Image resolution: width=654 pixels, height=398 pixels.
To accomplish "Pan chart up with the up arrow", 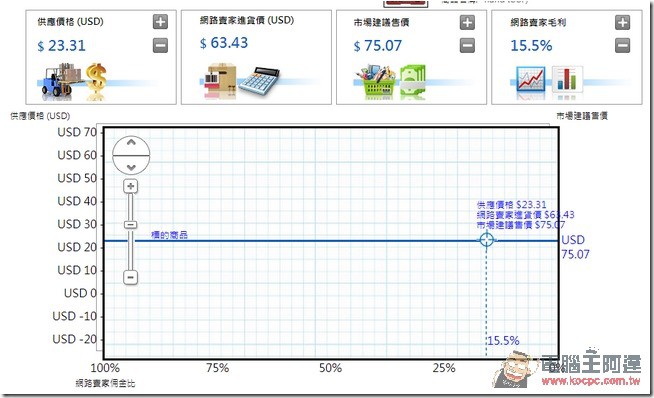I will pos(131,143).
